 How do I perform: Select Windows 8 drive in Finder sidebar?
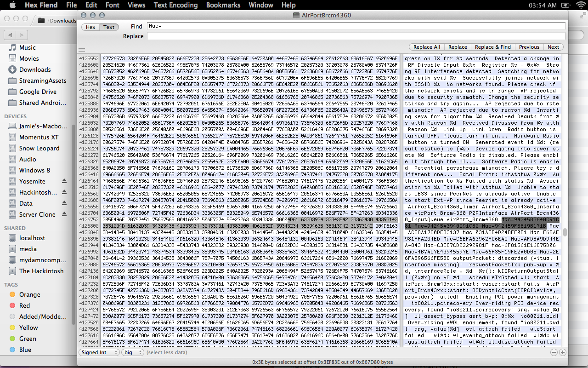(34, 170)
